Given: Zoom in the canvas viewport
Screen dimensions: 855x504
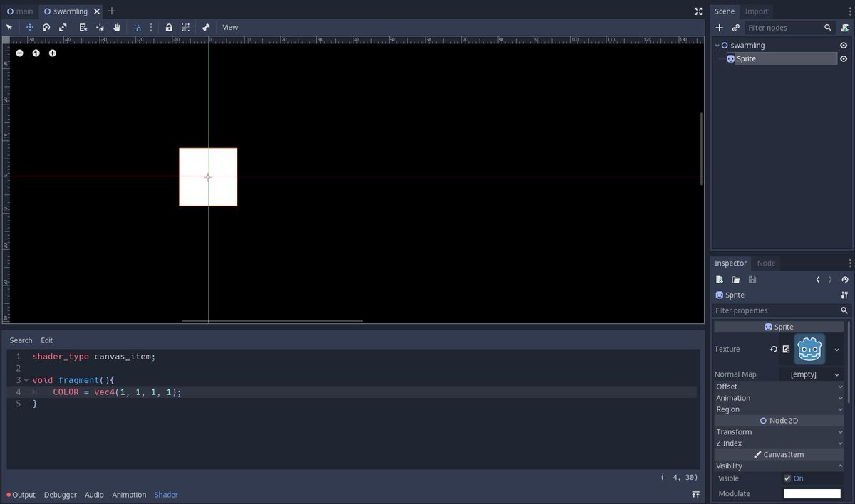Looking at the screenshot, I should (x=53, y=53).
